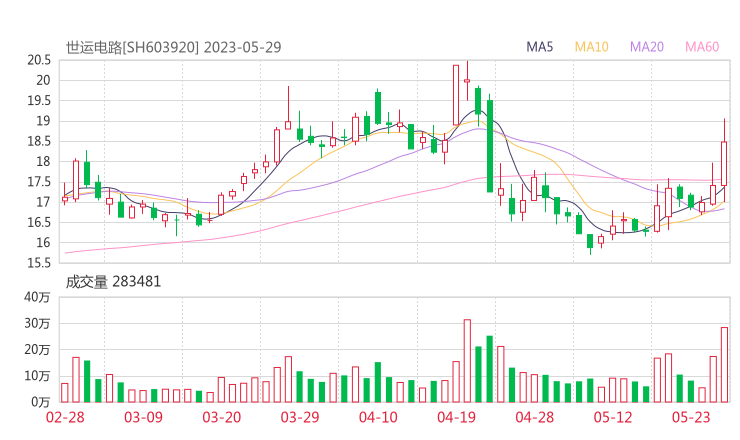Click the 04-10 date axis label

[x=378, y=417]
